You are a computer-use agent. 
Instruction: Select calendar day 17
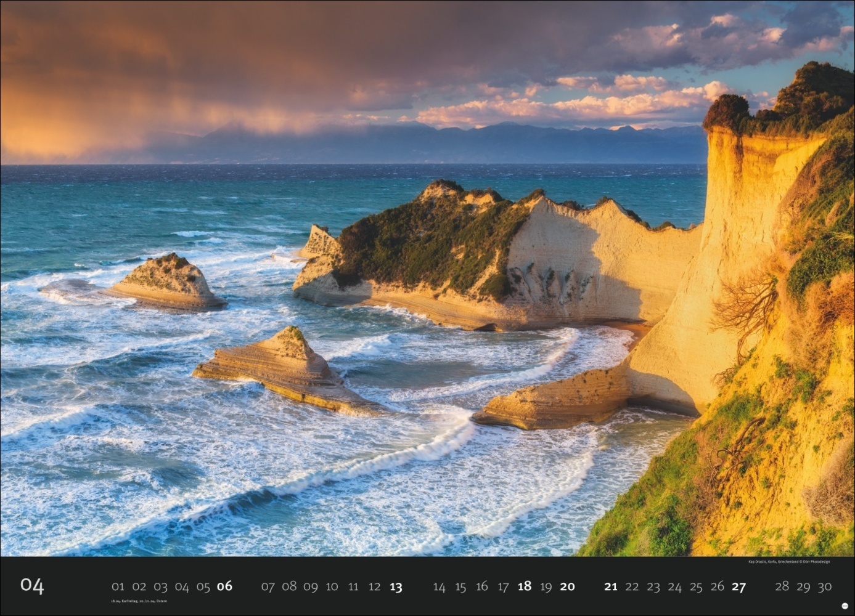pos(503,587)
